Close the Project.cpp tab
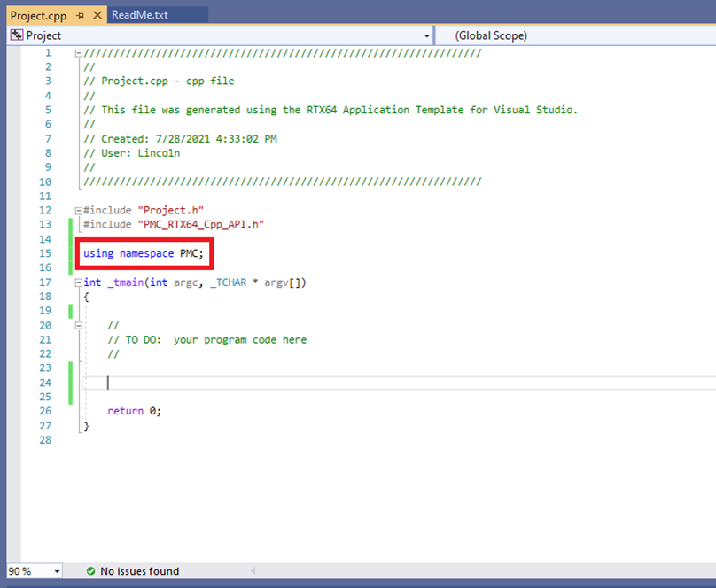Image resolution: width=716 pixels, height=588 pixels. coord(96,16)
